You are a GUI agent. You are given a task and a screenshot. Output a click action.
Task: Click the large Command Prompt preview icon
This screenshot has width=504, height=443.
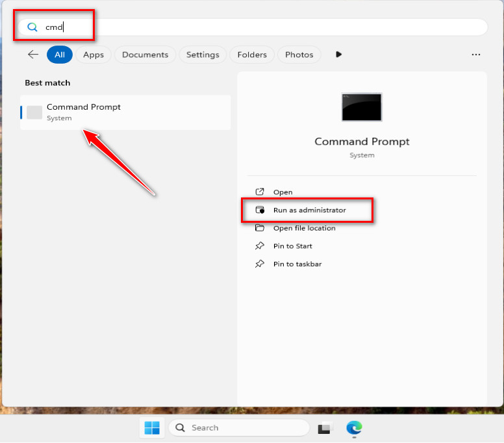pyautogui.click(x=362, y=107)
